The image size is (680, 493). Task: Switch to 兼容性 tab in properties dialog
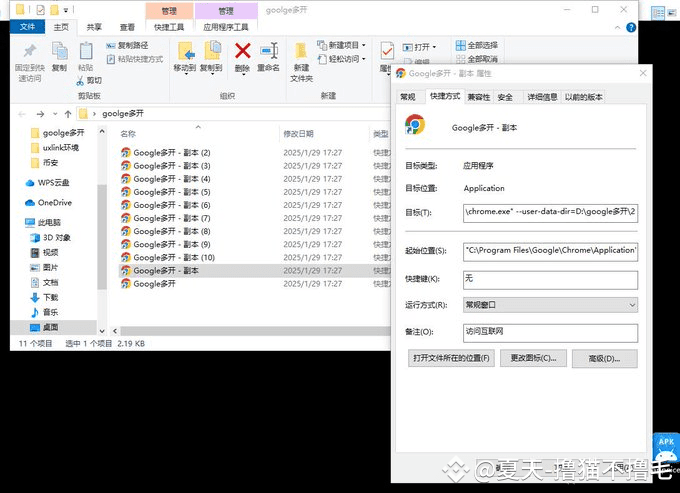coord(479,97)
